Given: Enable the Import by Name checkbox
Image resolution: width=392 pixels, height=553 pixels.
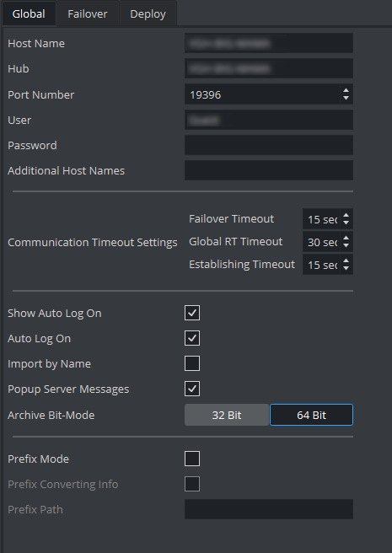Looking at the screenshot, I should pos(192,363).
